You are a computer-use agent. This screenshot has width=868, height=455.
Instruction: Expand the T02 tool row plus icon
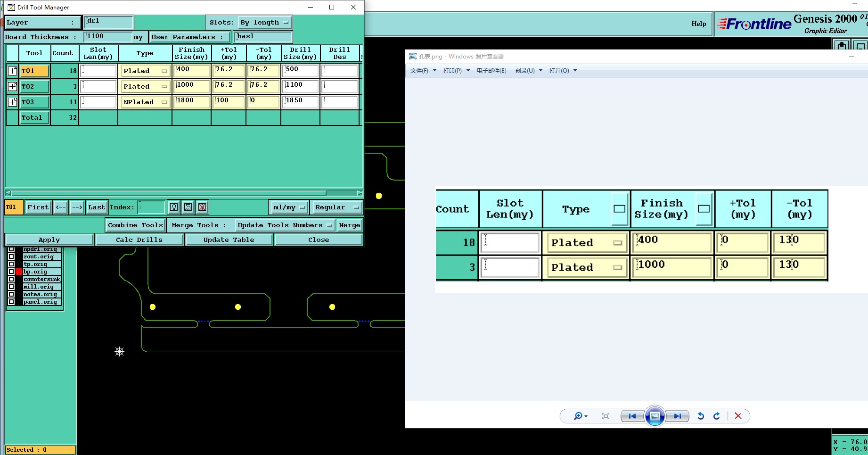click(13, 86)
